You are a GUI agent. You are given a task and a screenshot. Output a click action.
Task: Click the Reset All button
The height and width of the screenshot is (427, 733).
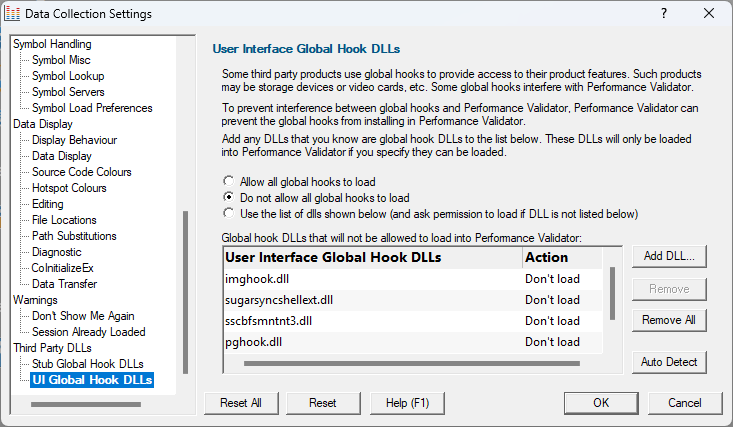[241, 403]
